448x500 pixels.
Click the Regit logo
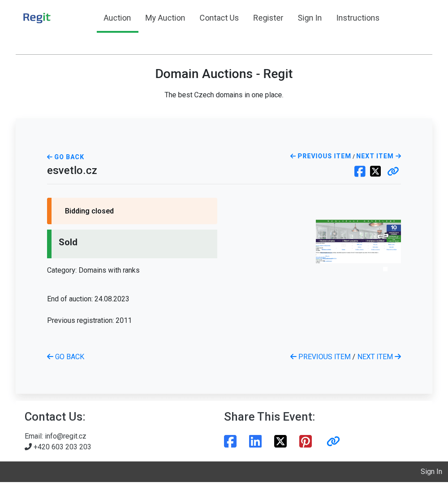tap(37, 18)
